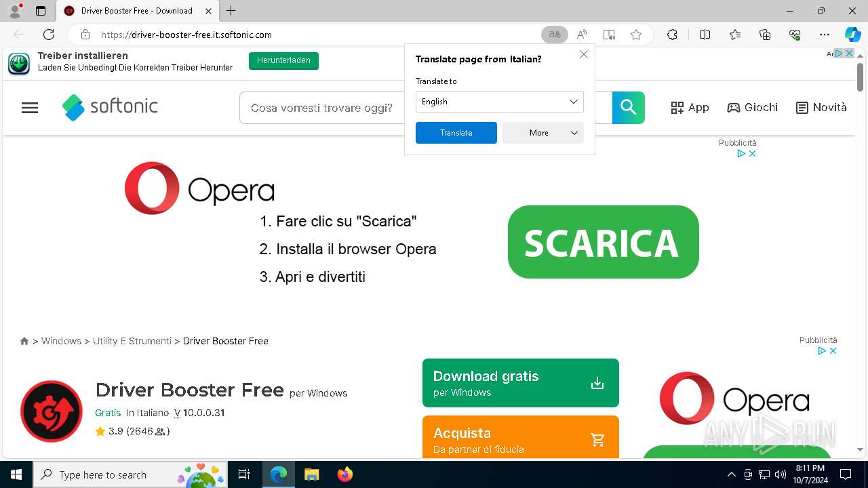Image resolution: width=868 pixels, height=488 pixels.
Task: Close the translate popup
Action: (x=584, y=54)
